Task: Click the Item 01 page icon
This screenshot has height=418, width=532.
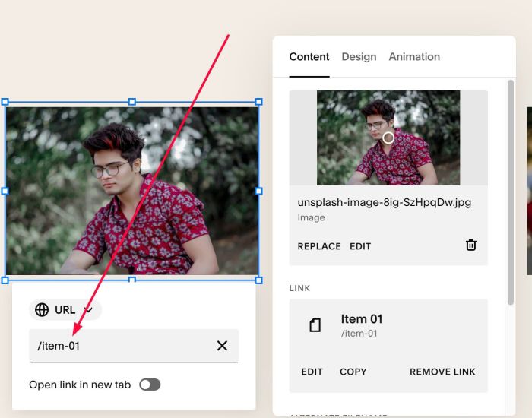Action: click(315, 325)
